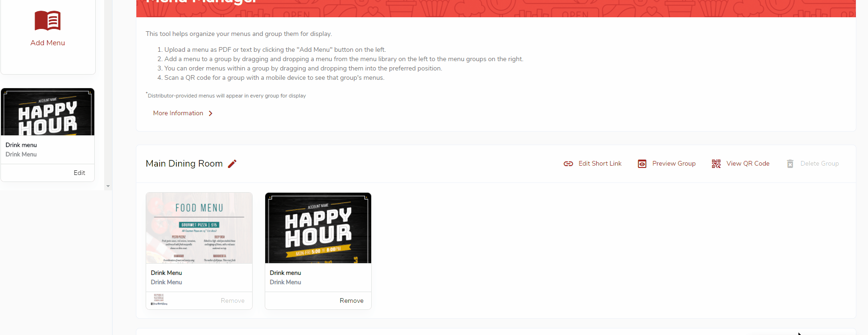868x335 pixels.
Task: Click the distributor logo on the Food Menu card
Action: click(159, 300)
